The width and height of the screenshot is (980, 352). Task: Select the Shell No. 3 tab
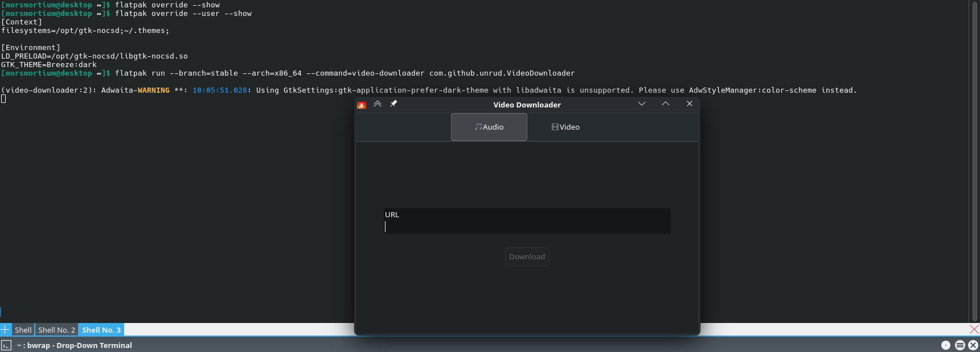(101, 330)
